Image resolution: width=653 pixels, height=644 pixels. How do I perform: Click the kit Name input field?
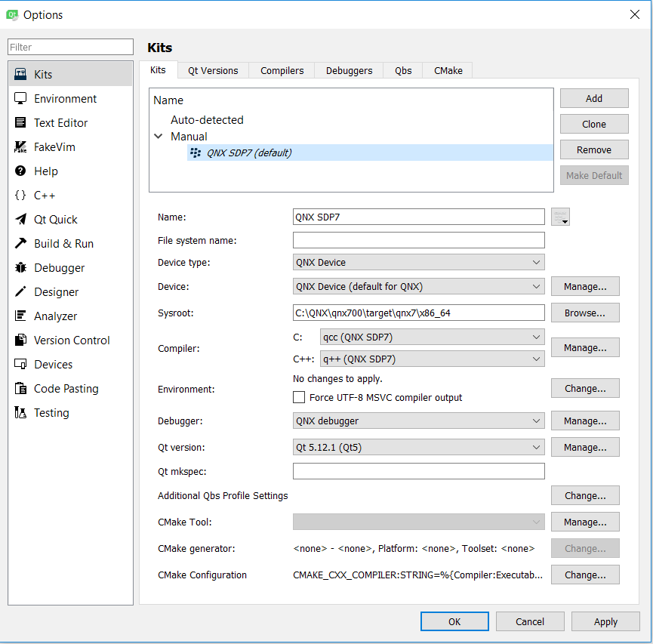pos(418,217)
